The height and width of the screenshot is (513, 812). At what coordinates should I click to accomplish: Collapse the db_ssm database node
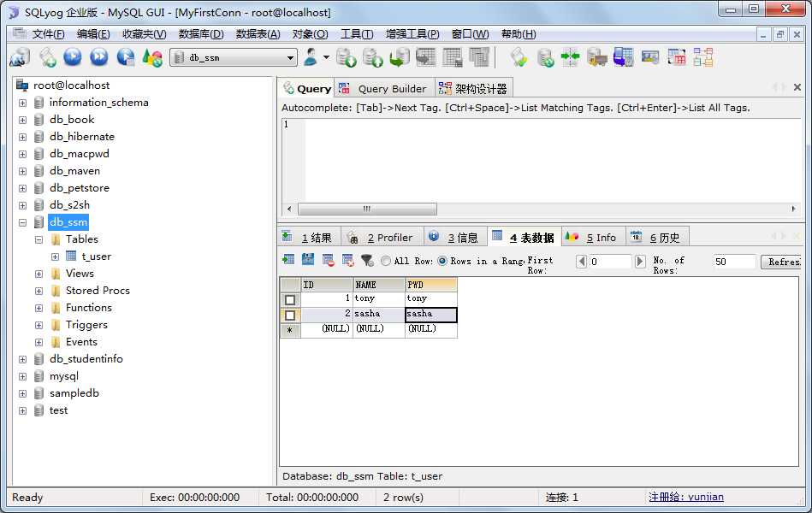click(x=22, y=222)
